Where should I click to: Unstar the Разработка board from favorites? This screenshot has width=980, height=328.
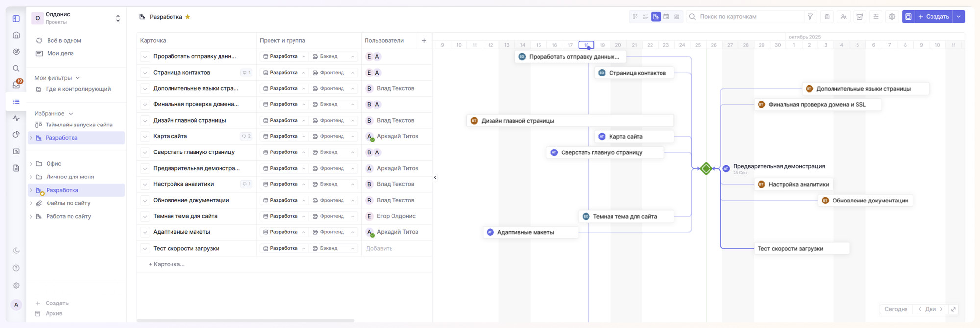click(x=188, y=17)
